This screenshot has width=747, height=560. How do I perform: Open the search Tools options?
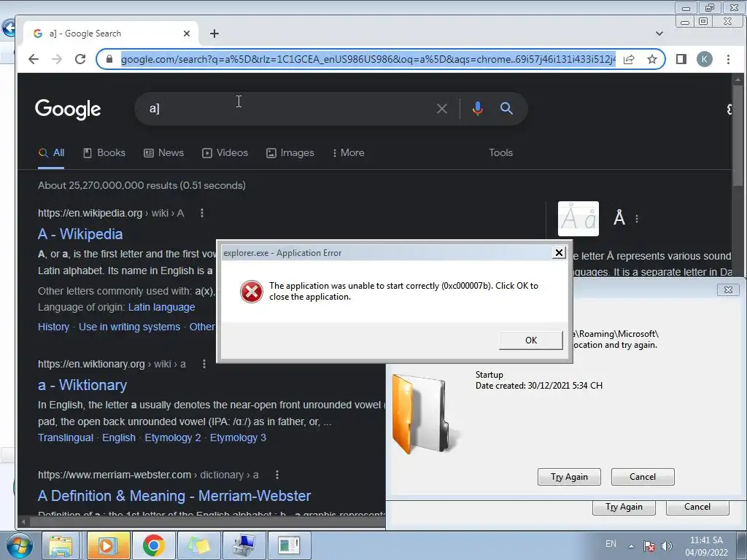[x=500, y=153]
